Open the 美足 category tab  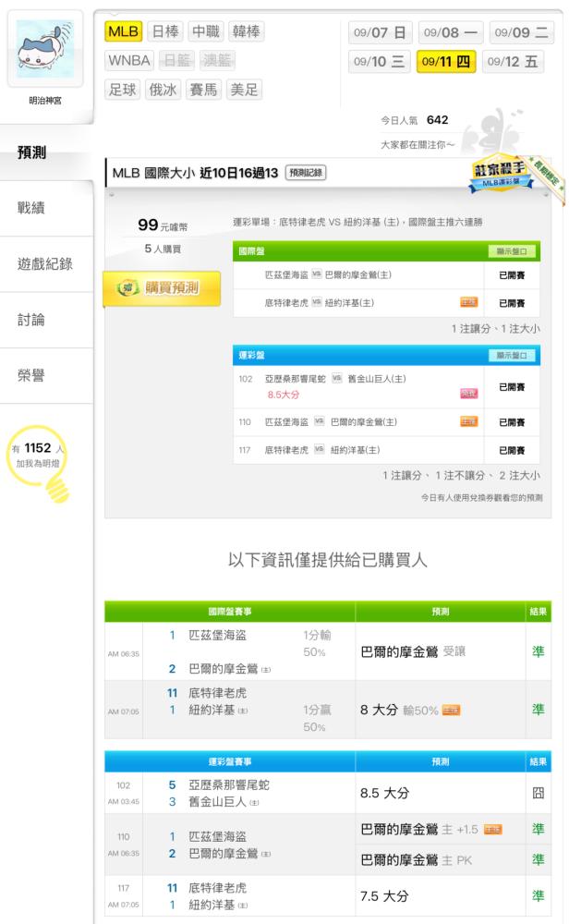[244, 90]
